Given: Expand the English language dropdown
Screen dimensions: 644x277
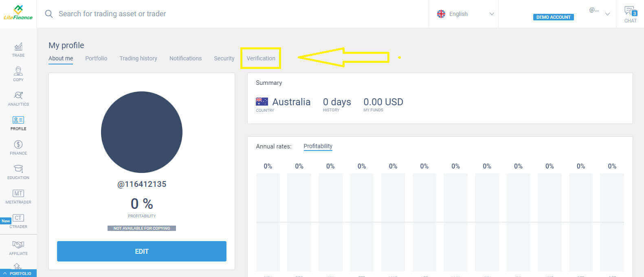Looking at the screenshot, I should [465, 14].
